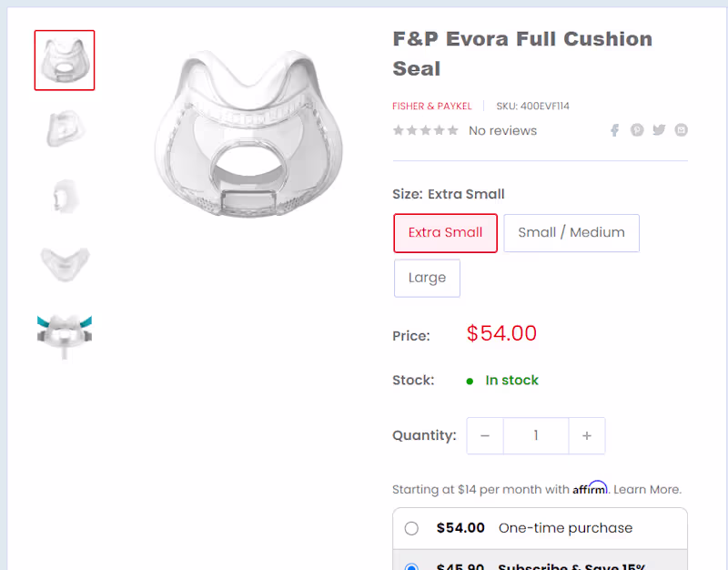The height and width of the screenshot is (570, 728).
Task: View second angled cushion thumbnail
Action: 65,128
